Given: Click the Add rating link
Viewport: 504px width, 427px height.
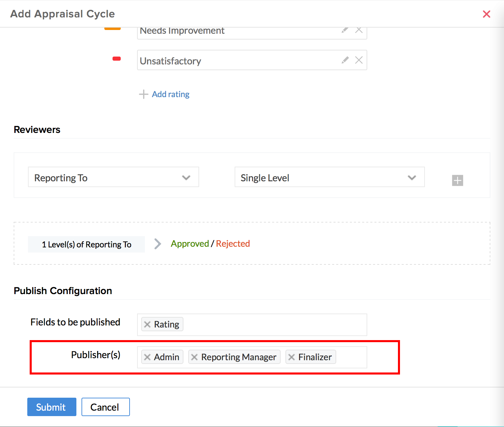Looking at the screenshot, I should tap(170, 94).
